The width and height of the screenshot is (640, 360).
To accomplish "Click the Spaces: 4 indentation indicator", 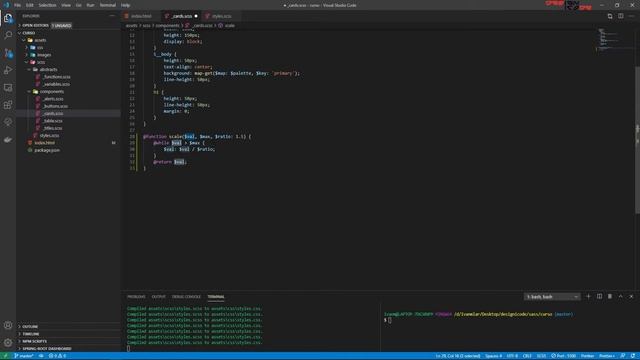I will (493, 356).
